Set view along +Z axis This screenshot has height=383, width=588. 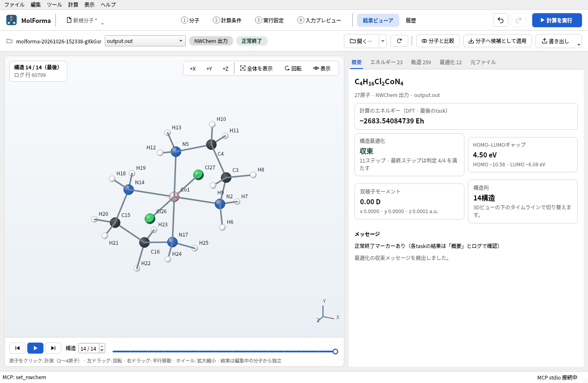pyautogui.click(x=225, y=69)
